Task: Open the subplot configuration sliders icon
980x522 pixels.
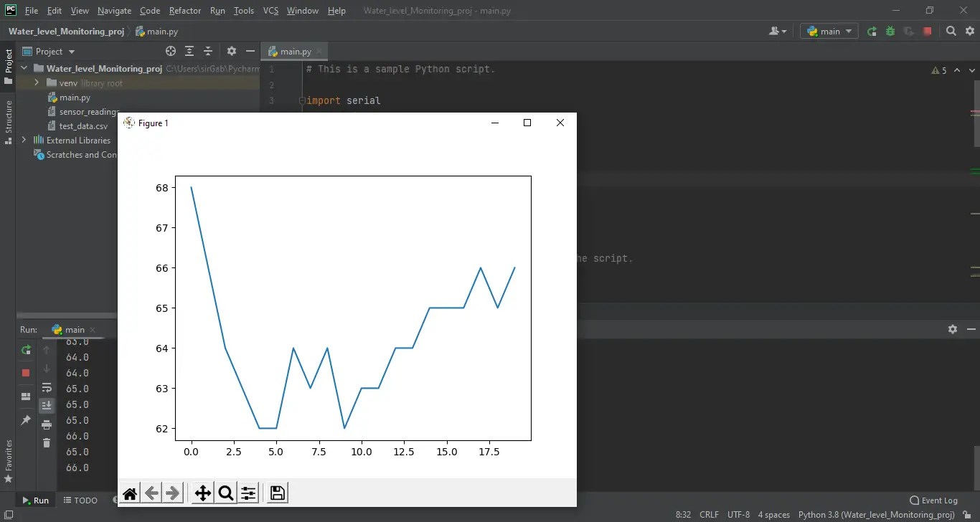Action: 248,493
